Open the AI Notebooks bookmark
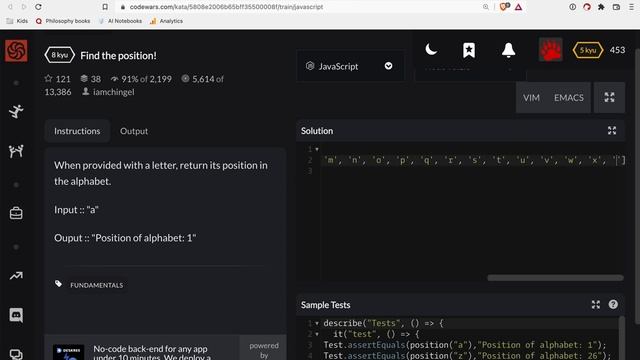 click(120, 21)
